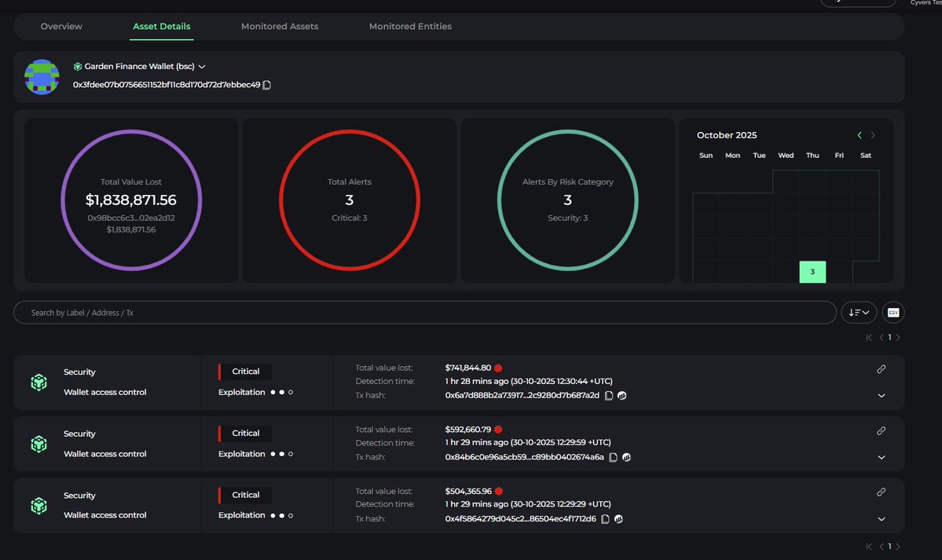
Task: Go to previous month in calendar
Action: pyautogui.click(x=860, y=135)
